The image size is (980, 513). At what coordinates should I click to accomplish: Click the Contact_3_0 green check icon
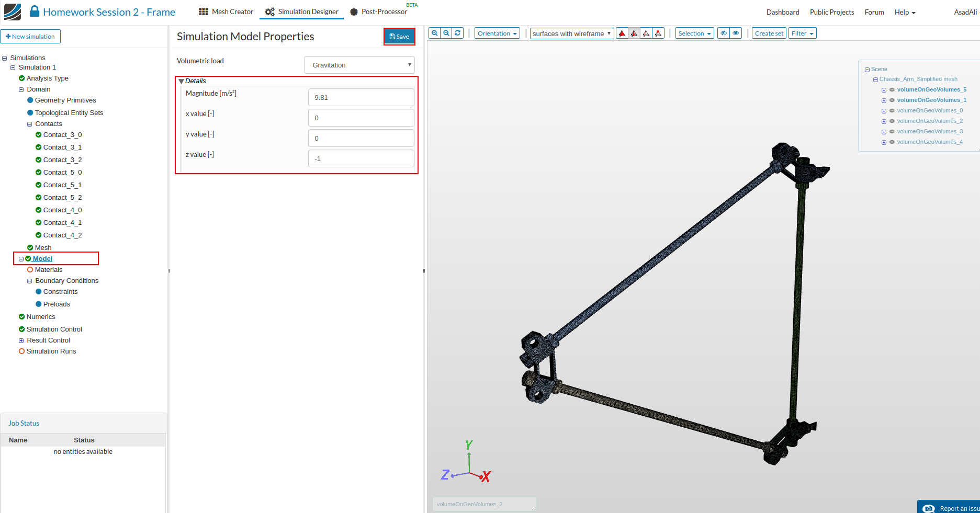38,135
